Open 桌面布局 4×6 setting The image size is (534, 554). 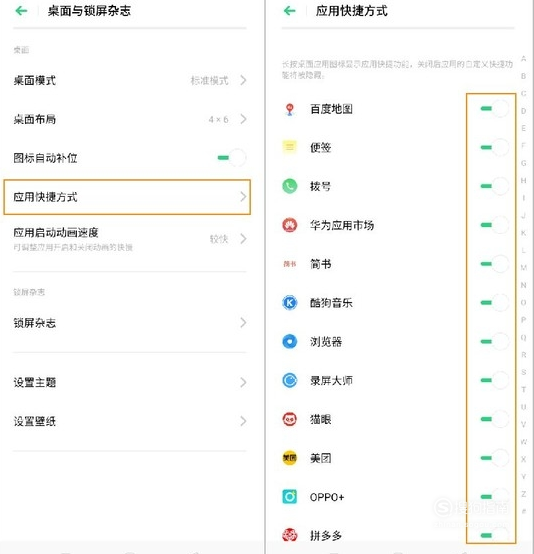130,119
